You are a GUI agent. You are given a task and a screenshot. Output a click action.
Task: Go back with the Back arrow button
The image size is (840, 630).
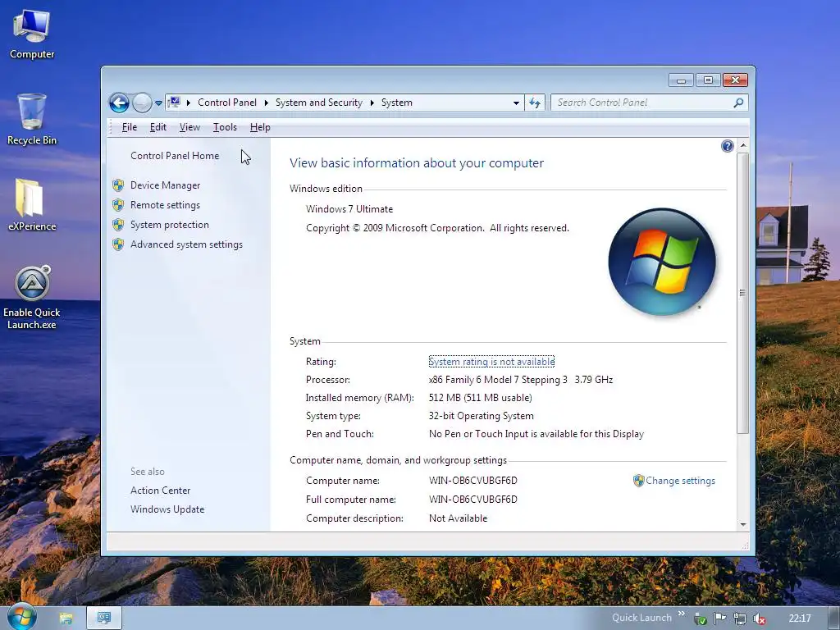coord(119,103)
